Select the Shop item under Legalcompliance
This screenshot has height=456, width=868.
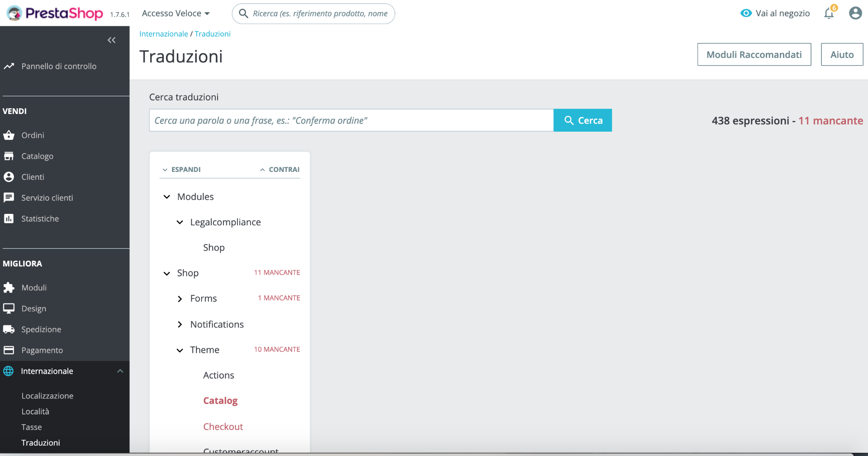click(x=214, y=248)
